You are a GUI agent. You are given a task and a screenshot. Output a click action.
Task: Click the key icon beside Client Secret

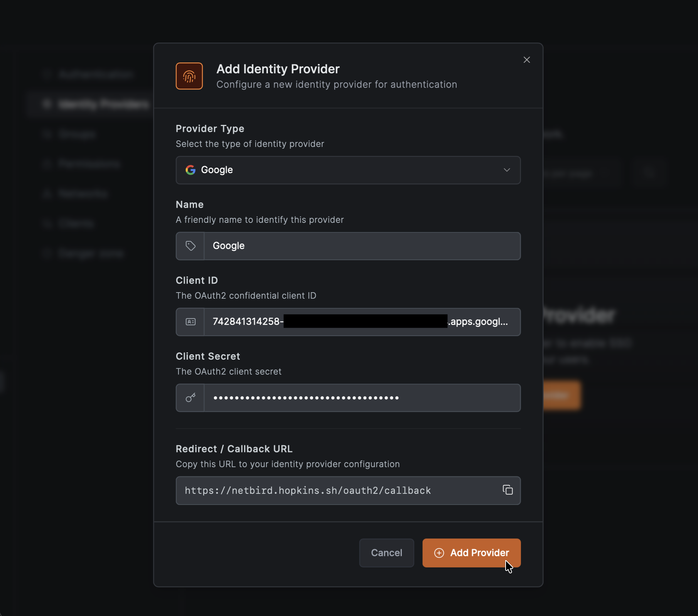tap(191, 398)
